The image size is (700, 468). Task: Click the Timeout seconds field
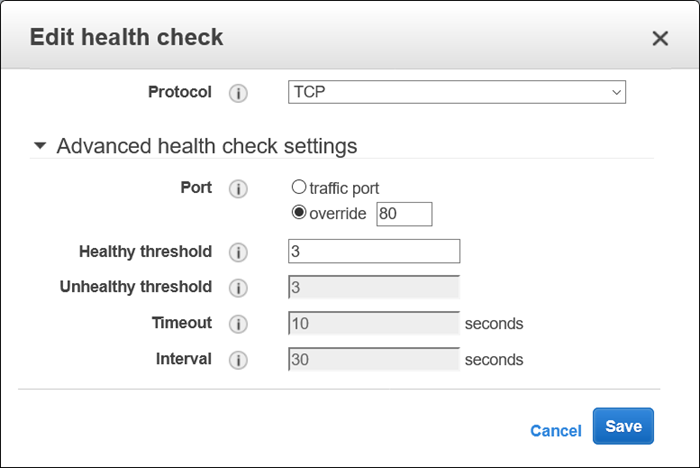[373, 324]
